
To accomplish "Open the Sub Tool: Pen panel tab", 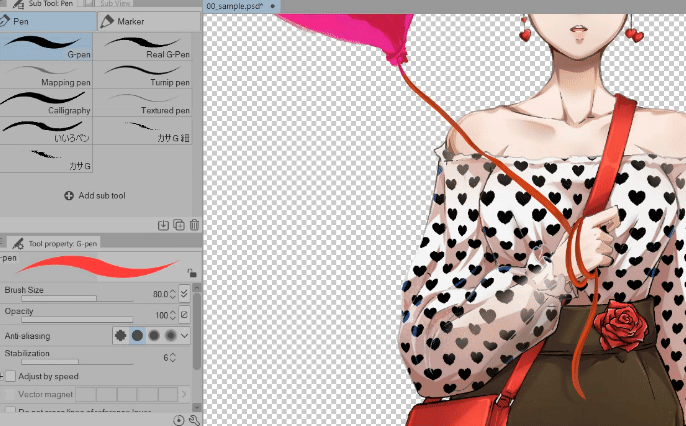I will point(42,4).
